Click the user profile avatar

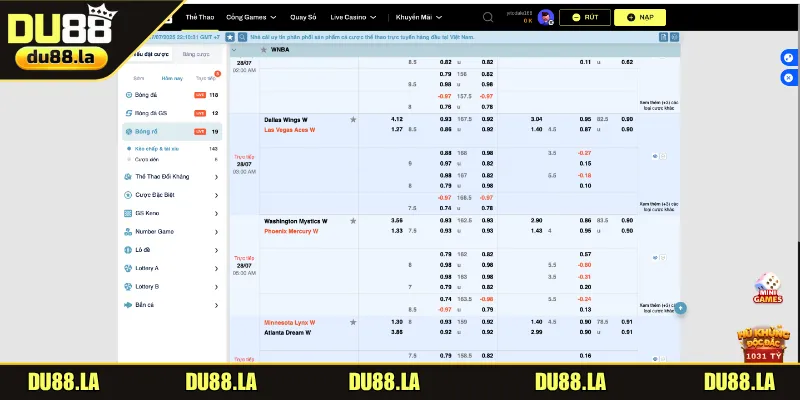[545, 17]
